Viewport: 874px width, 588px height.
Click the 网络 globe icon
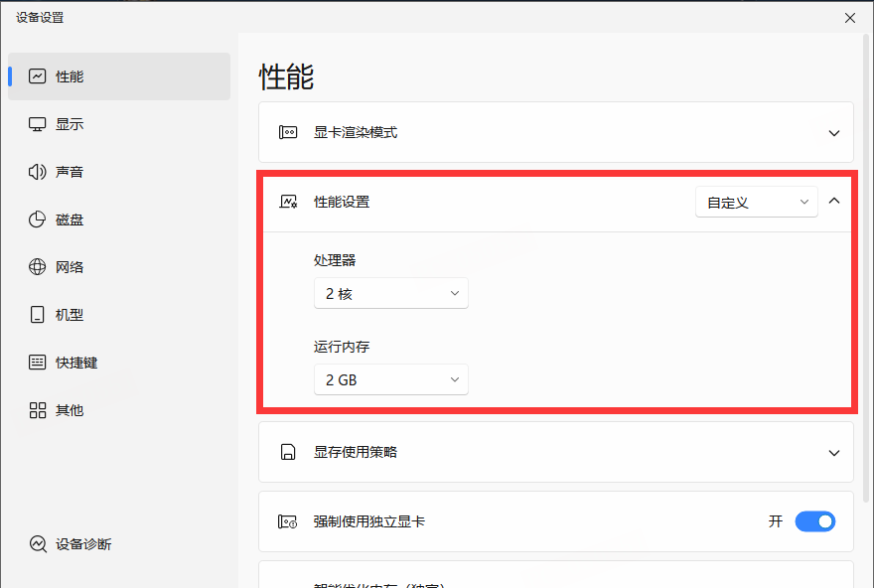tap(38, 267)
